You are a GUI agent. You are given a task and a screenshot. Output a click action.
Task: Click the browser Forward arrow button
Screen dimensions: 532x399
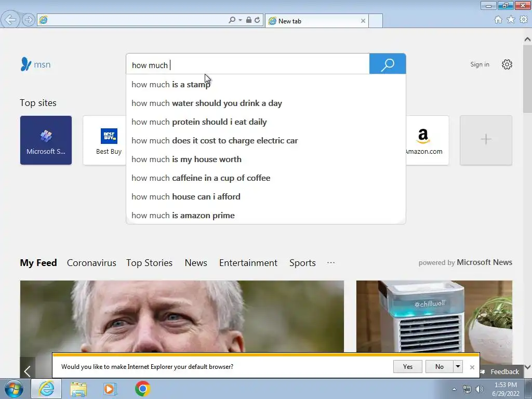click(29, 20)
